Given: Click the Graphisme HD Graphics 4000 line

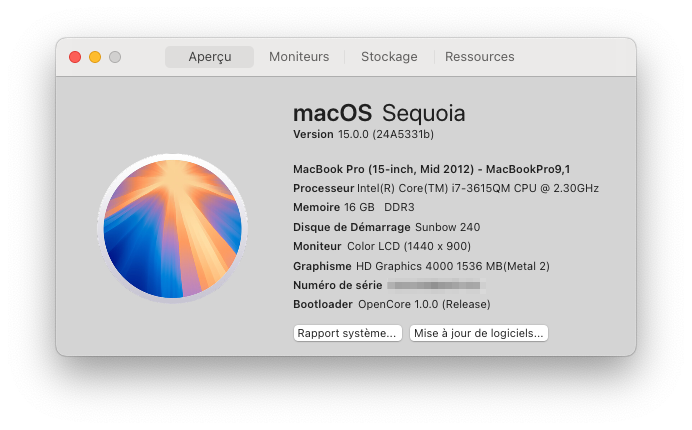Looking at the screenshot, I should (x=421, y=266).
